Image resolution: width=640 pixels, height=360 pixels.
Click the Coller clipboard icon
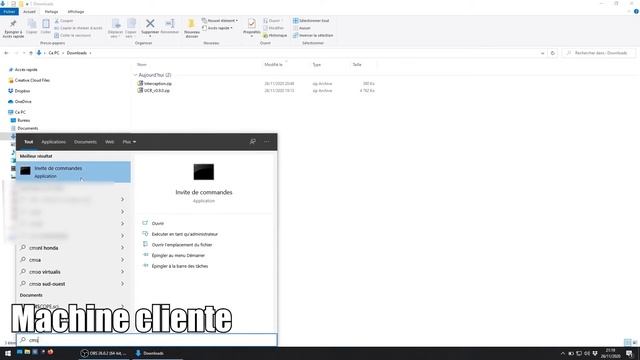(46, 27)
